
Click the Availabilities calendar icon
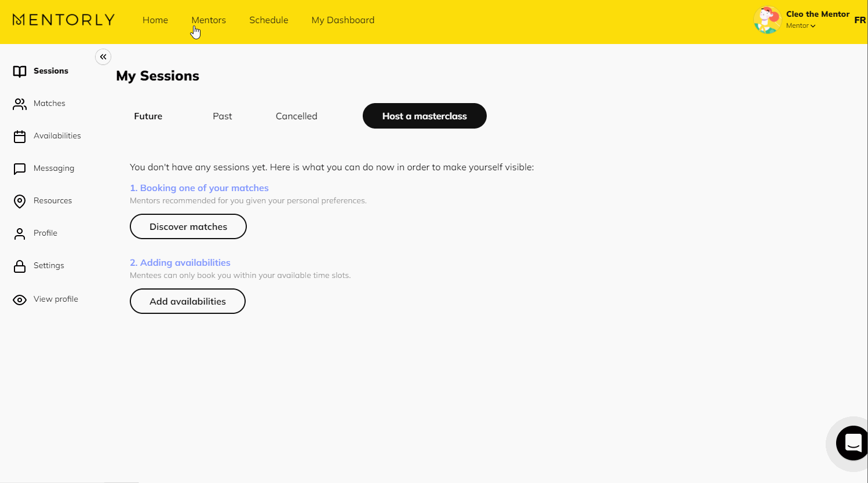pos(20,136)
